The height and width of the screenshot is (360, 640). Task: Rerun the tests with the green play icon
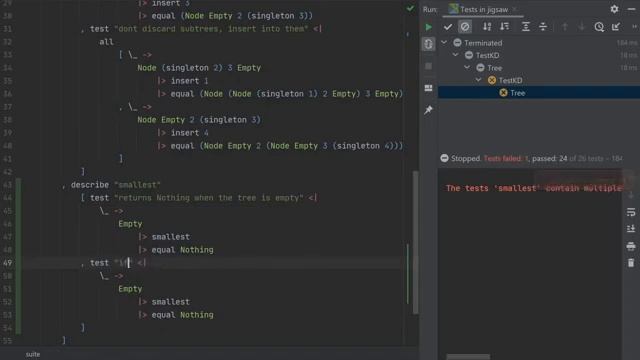pyautogui.click(x=428, y=27)
